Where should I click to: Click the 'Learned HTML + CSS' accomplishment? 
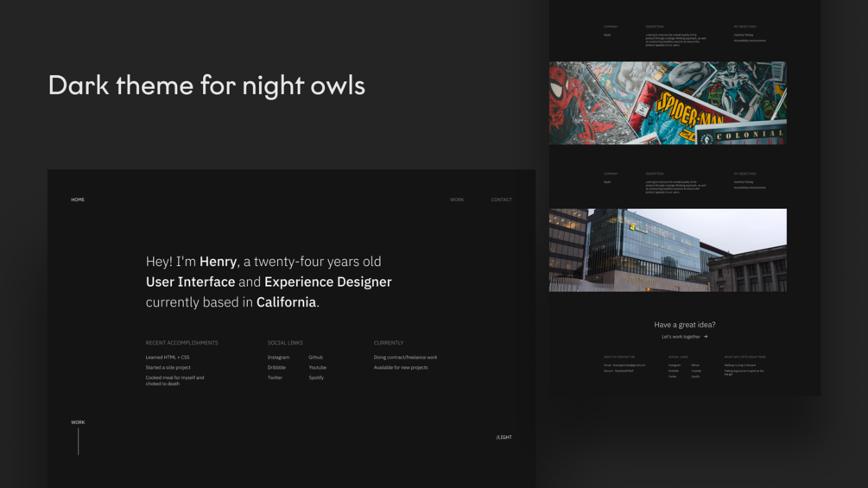[168, 358]
